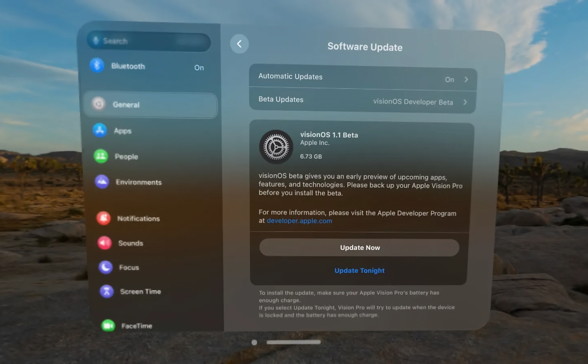
Task: Click the Apps label
Action: click(123, 131)
